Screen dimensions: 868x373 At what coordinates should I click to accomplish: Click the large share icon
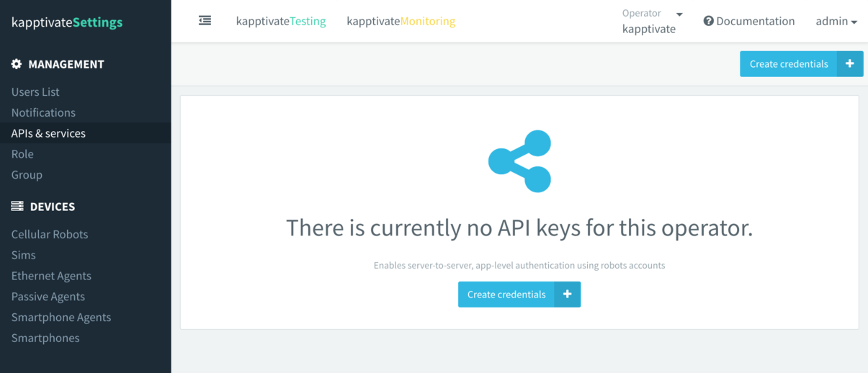519,161
